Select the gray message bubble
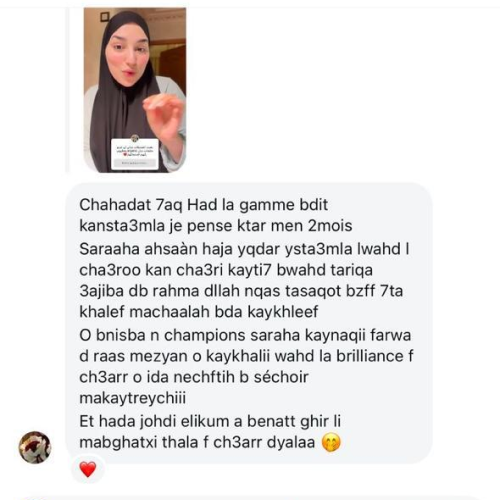This screenshot has width=500, height=500. pos(249,323)
